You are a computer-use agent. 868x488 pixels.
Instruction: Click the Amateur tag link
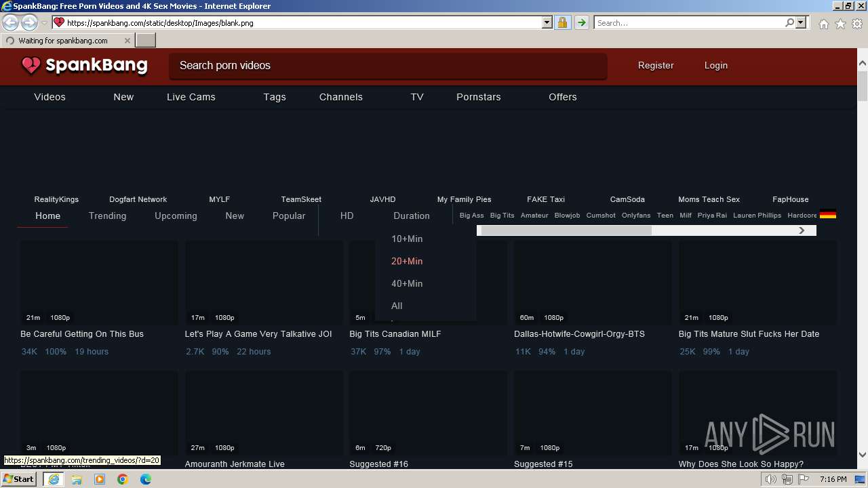(534, 216)
